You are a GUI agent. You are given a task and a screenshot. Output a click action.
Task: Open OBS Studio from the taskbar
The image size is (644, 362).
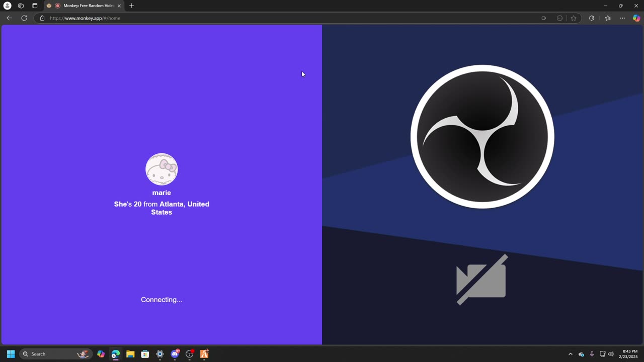(190, 354)
